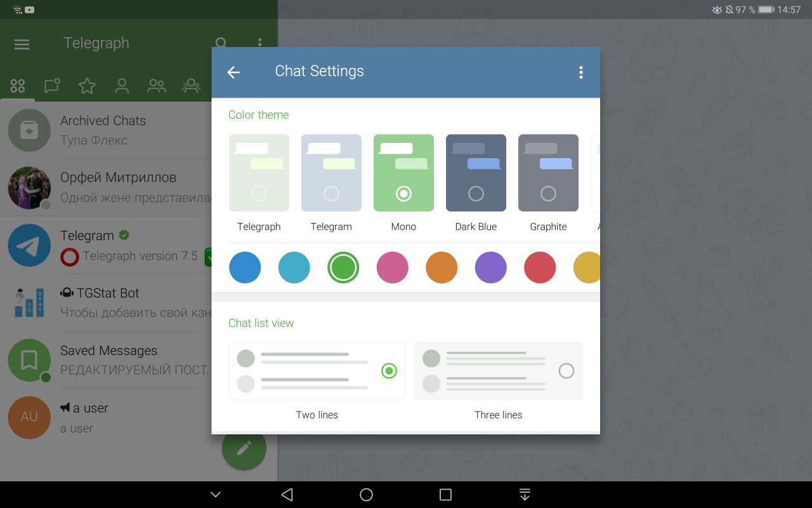Open the Telegraph hamburger menu
The height and width of the screenshot is (508, 812).
22,44
